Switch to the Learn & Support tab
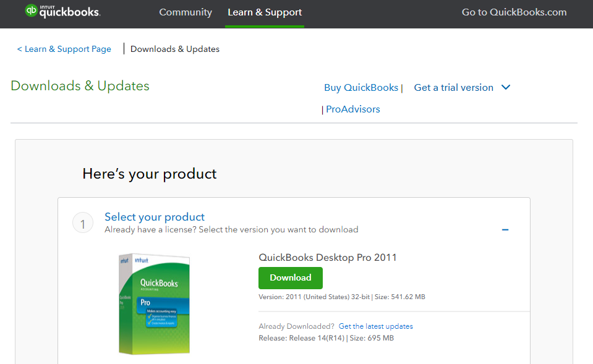The width and height of the screenshot is (593, 364). [265, 12]
